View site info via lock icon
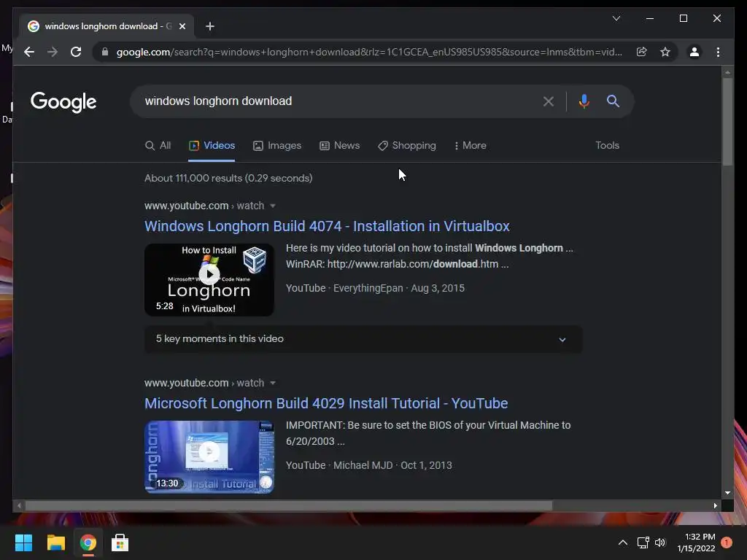The width and height of the screenshot is (747, 560). pyautogui.click(x=105, y=52)
